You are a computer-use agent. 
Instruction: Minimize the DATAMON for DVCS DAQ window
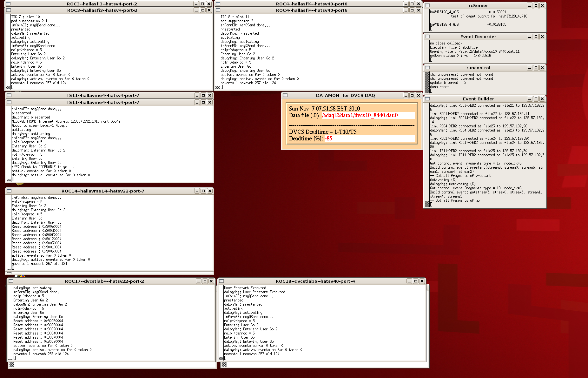click(406, 95)
